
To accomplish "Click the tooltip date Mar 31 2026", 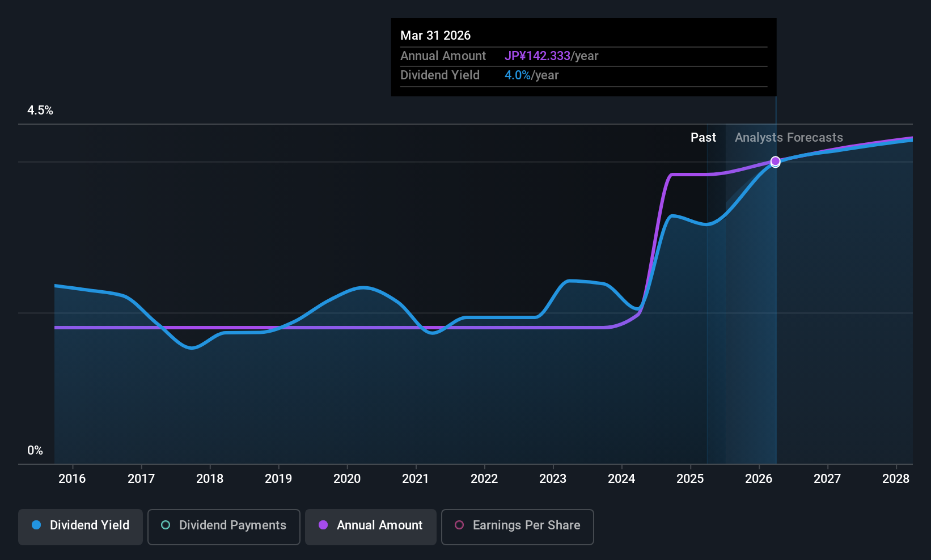I will point(435,35).
